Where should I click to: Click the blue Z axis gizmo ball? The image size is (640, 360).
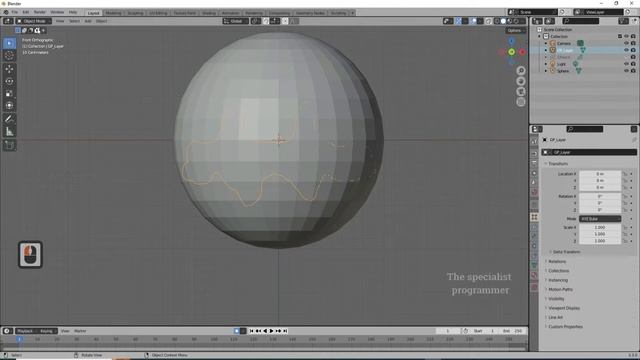click(x=511, y=41)
